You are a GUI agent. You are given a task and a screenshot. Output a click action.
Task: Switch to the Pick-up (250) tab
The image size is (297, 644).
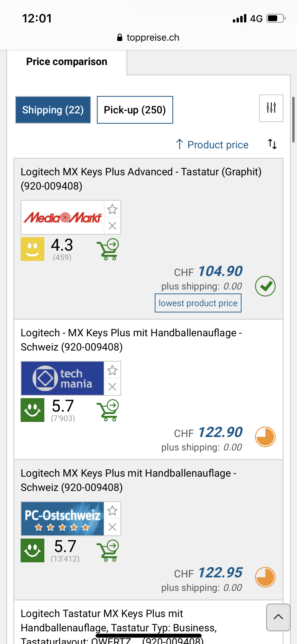(135, 110)
